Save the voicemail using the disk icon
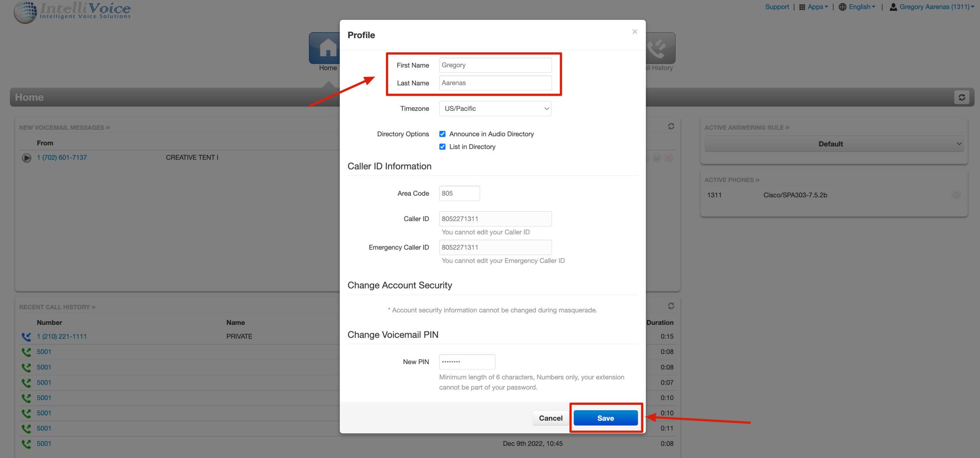This screenshot has height=458, width=980. [x=657, y=158]
